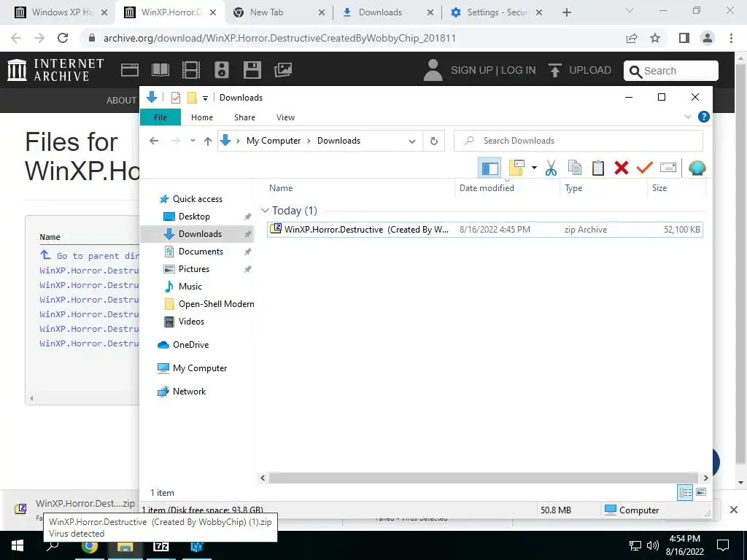Viewport: 747px width, 560px height.
Task: Select Quick access in navigation pane
Action: (x=197, y=199)
